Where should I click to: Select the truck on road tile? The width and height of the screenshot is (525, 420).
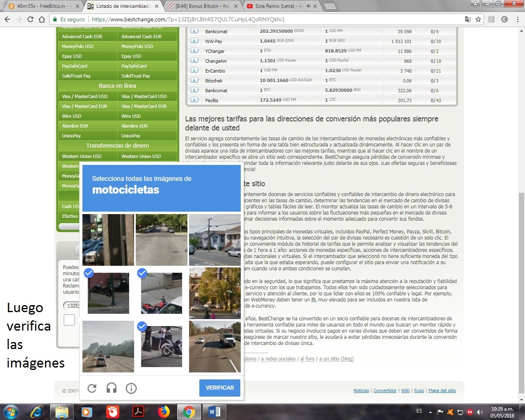pyautogui.click(x=215, y=347)
